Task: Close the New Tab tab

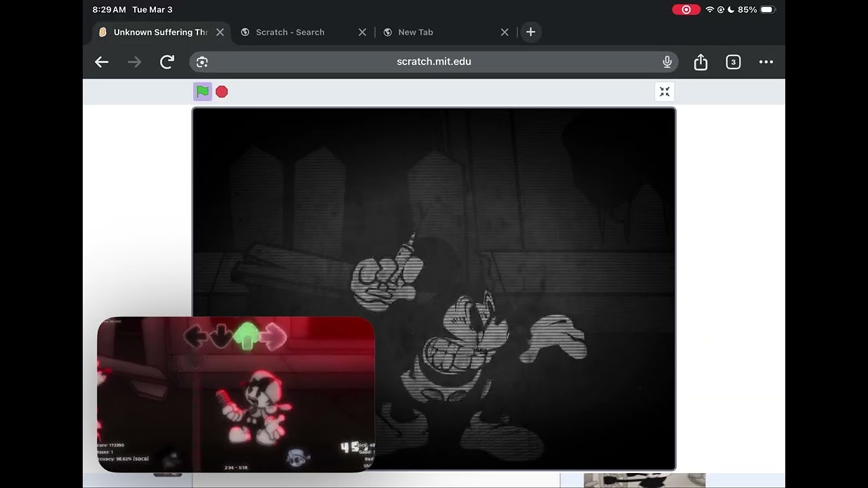Action: pyautogui.click(x=505, y=32)
